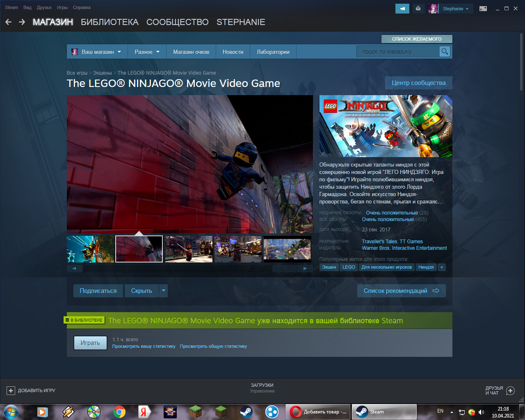The height and width of the screenshot is (420, 525).
Task: Click the Steam pinned taskbar icon
Action: click(246, 411)
